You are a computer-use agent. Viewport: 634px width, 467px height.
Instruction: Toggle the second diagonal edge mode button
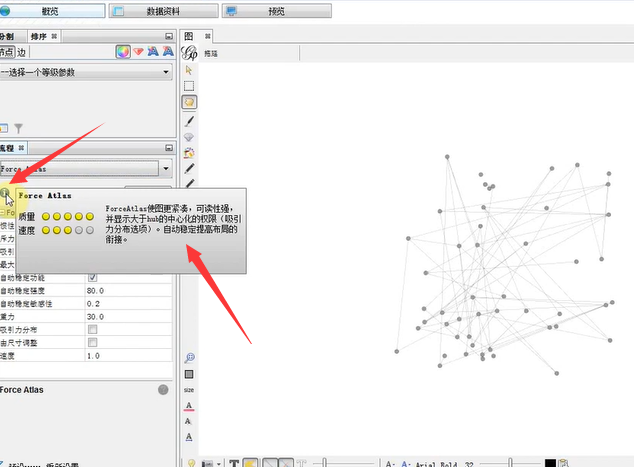click(285, 463)
